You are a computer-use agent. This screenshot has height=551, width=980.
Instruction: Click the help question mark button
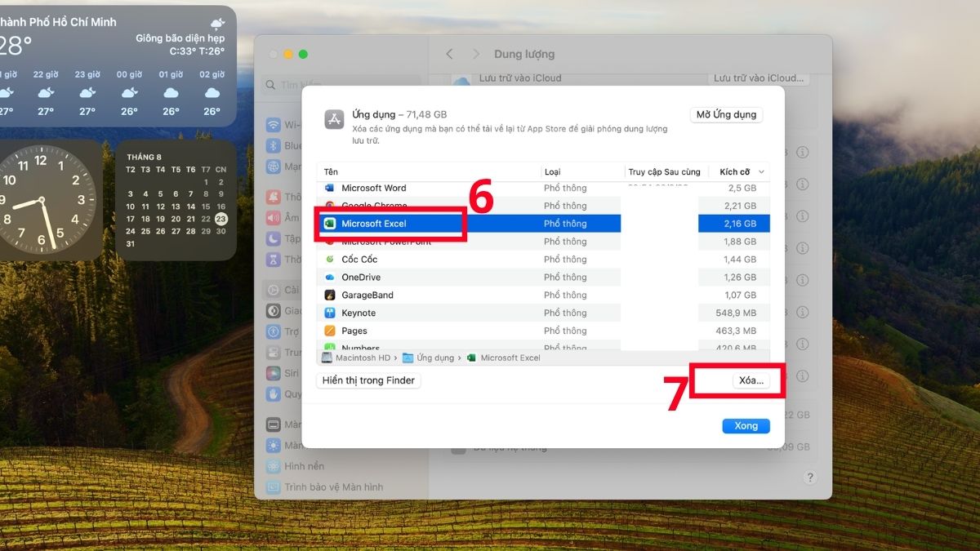pos(810,477)
